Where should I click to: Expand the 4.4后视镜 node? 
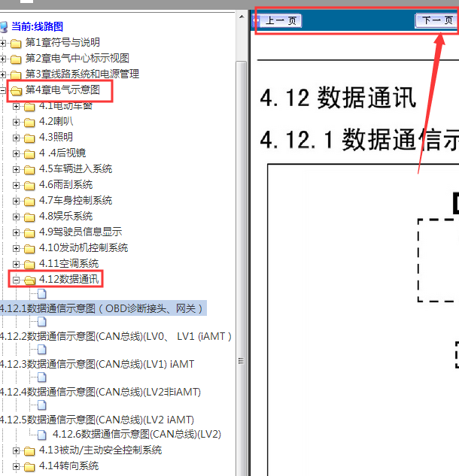[16, 153]
